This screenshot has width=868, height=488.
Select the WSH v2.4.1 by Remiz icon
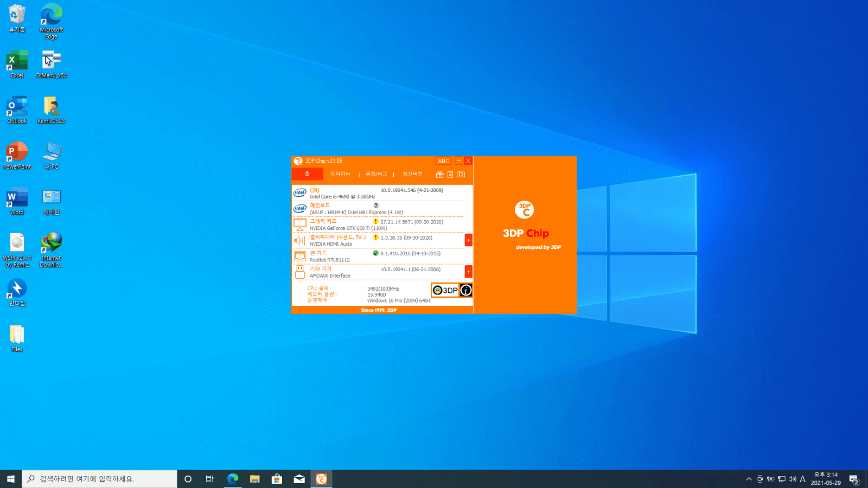(17, 250)
